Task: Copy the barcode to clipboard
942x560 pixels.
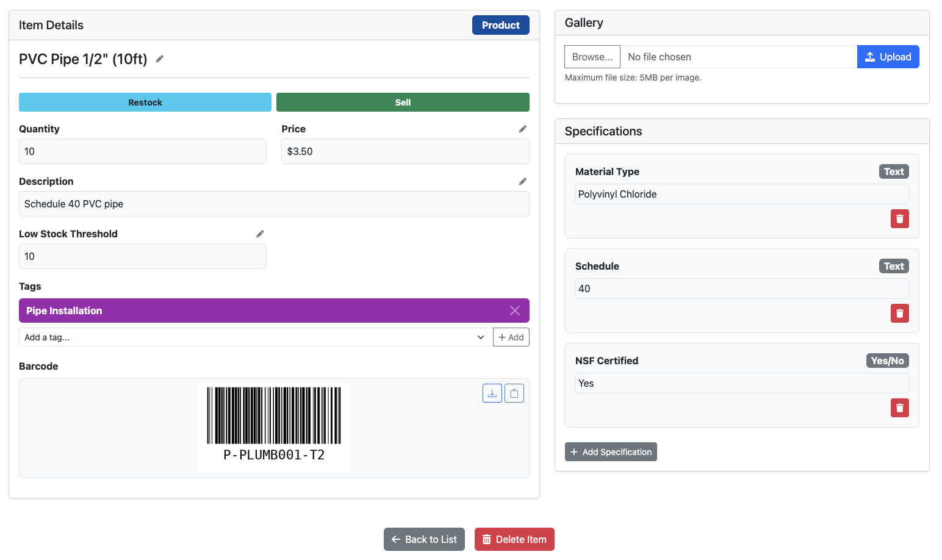Action: coord(514,393)
